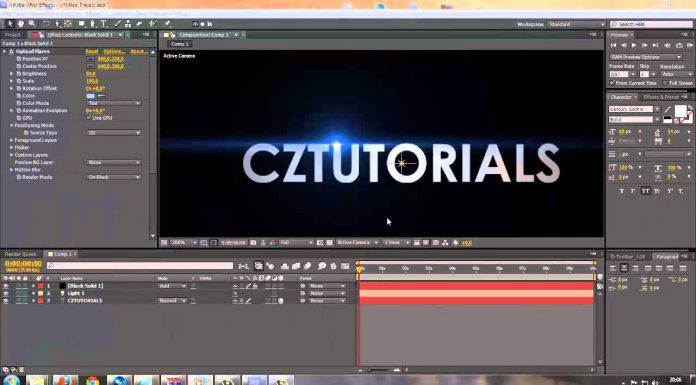Open blending Mode Add dropdown for Black Solid 1

tap(173, 286)
